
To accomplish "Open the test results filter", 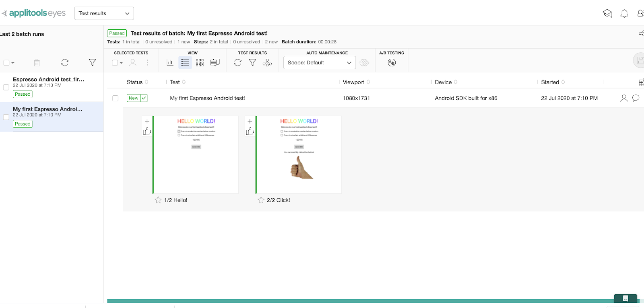I will pyautogui.click(x=252, y=63).
